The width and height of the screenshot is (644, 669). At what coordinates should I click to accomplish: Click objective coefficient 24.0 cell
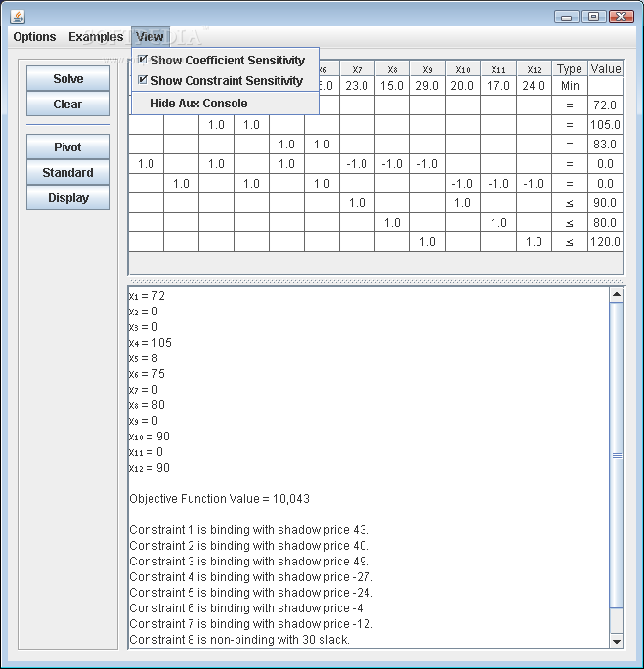click(534, 86)
